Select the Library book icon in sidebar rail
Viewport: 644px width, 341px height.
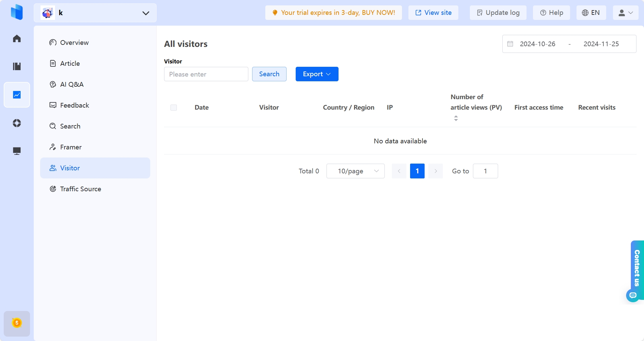[17, 66]
